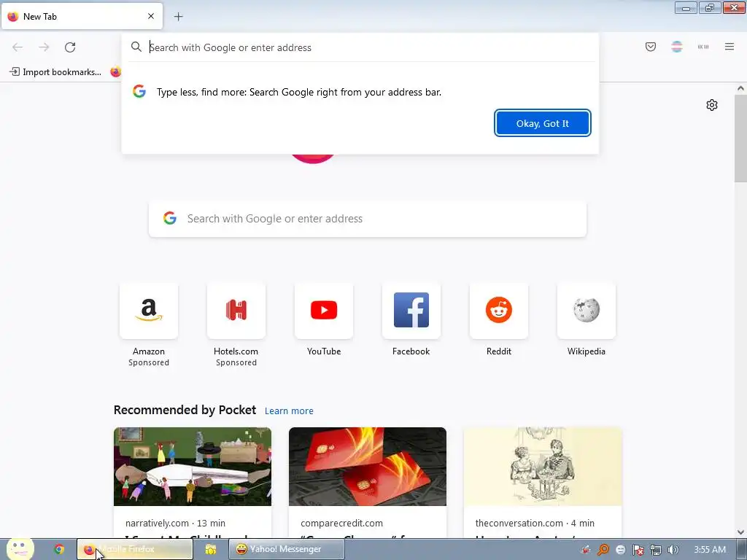Click the round face tray icon
Screen dimensions: 747x560
(x=620, y=550)
